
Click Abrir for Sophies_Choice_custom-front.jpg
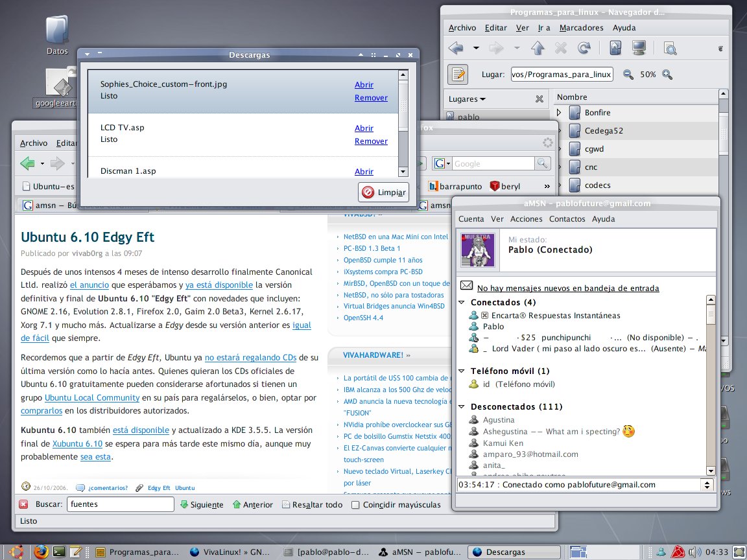click(364, 85)
